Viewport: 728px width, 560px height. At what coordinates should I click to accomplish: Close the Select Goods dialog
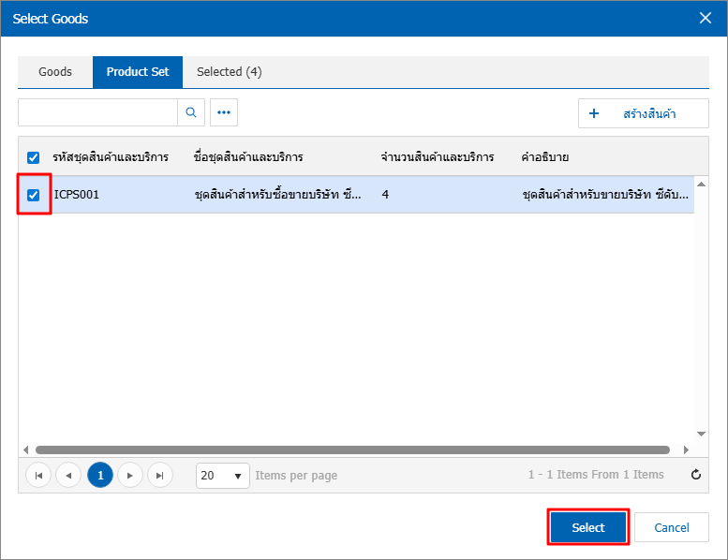pyautogui.click(x=705, y=18)
